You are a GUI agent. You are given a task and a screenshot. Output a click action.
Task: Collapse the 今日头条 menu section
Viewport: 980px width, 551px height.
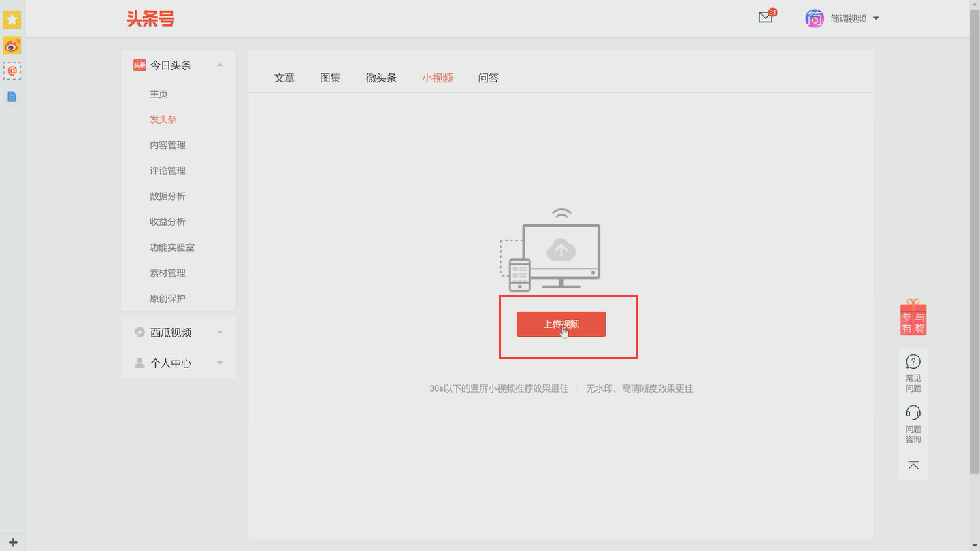click(x=220, y=65)
